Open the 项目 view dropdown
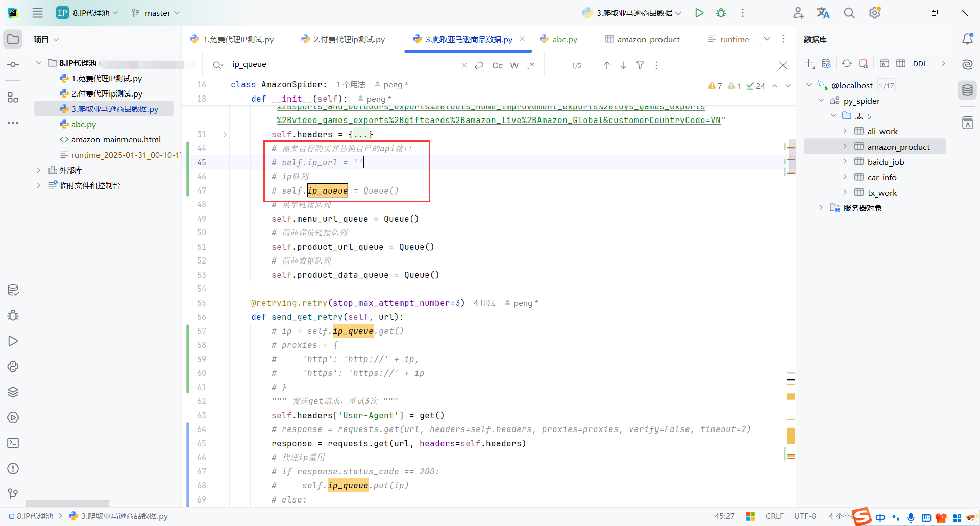The width and height of the screenshot is (980, 526). tap(46, 39)
